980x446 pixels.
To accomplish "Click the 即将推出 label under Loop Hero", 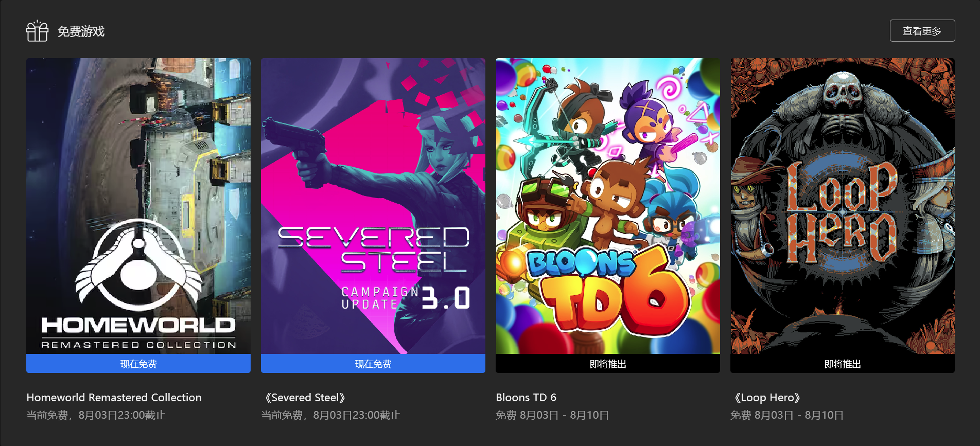I will click(843, 364).
